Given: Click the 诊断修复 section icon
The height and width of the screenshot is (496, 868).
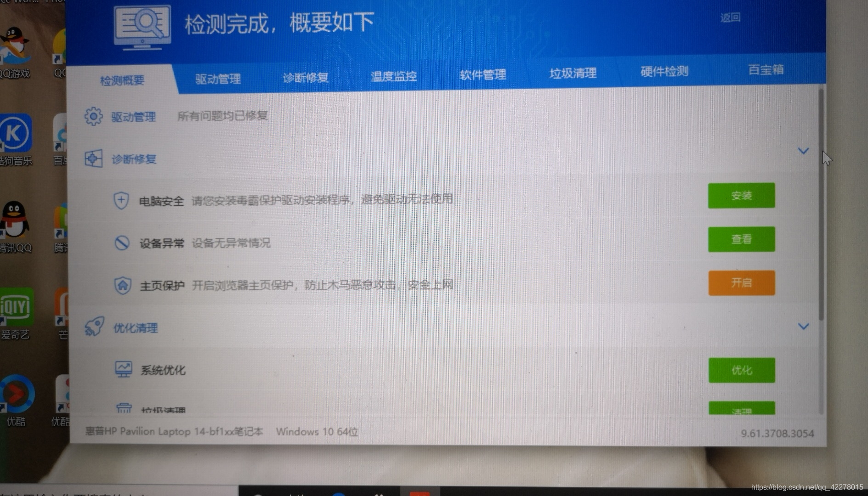Looking at the screenshot, I should 93,159.
